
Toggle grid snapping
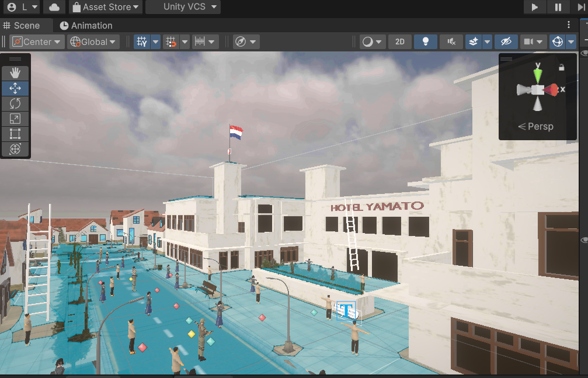pos(171,41)
